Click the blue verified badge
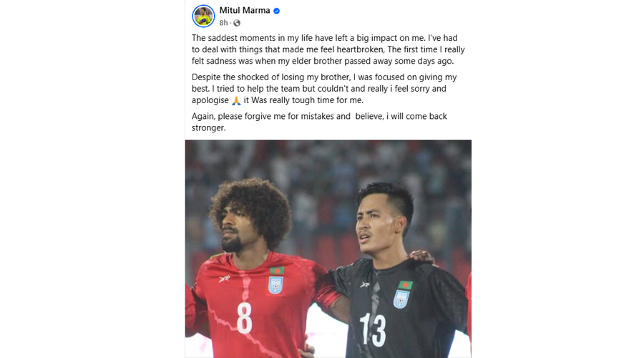The width and height of the screenshot is (644, 358). tap(276, 11)
